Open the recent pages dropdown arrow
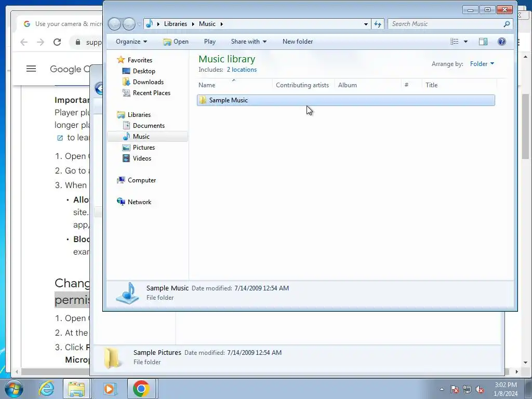The height and width of the screenshot is (399, 532). pos(139,24)
